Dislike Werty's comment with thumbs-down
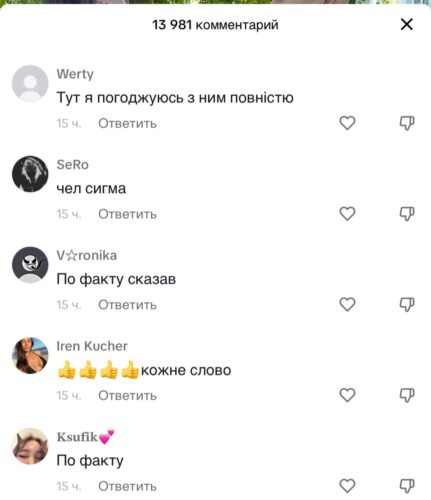The width and height of the screenshot is (431, 500). pyautogui.click(x=407, y=123)
